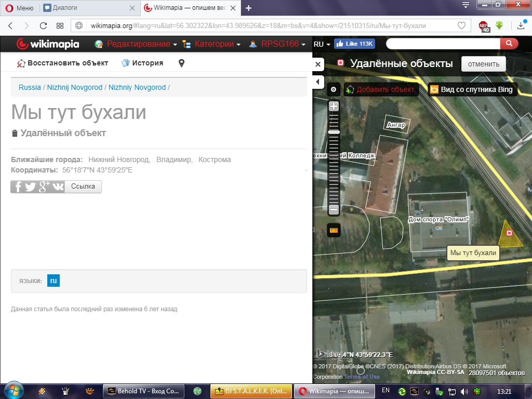Zoom in with the plus button
Viewport: 532px width, 399px height.
pos(334,106)
